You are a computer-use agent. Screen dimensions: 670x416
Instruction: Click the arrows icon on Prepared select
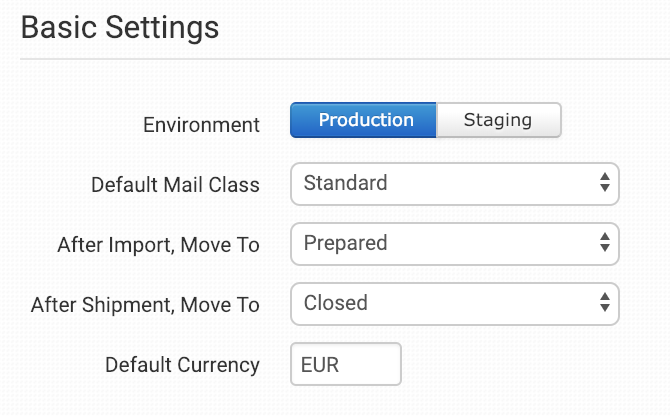click(x=604, y=243)
